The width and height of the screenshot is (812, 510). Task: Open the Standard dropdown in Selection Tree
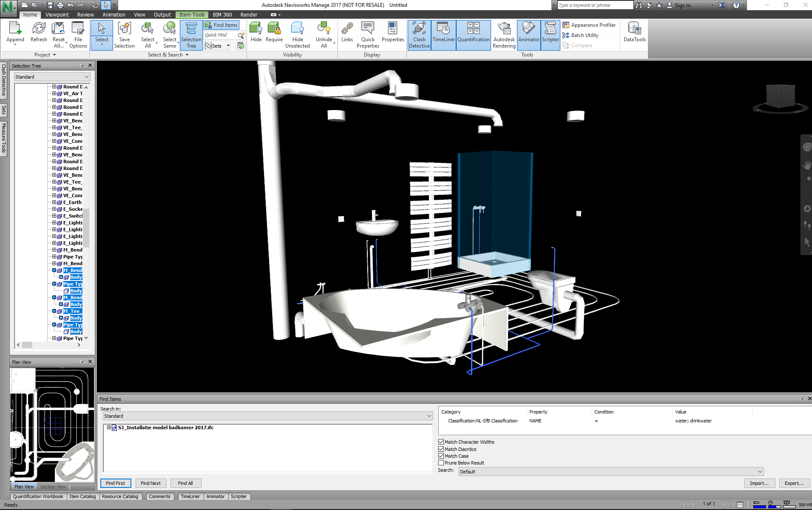52,77
